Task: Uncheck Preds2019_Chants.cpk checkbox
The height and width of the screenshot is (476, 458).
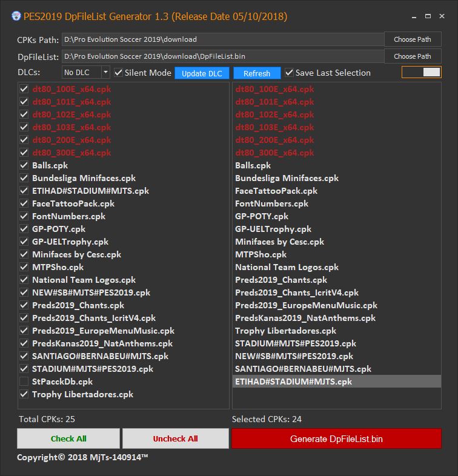Action: click(x=24, y=305)
